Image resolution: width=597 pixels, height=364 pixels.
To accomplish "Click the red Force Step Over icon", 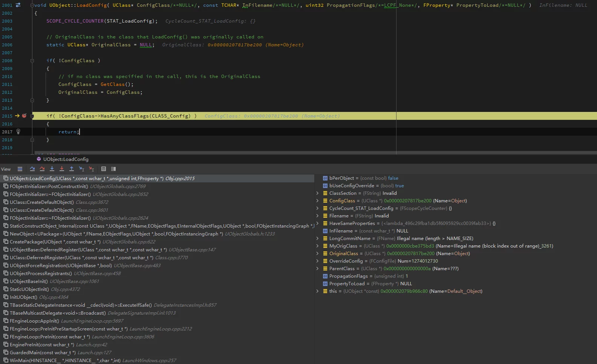I will [42, 169].
